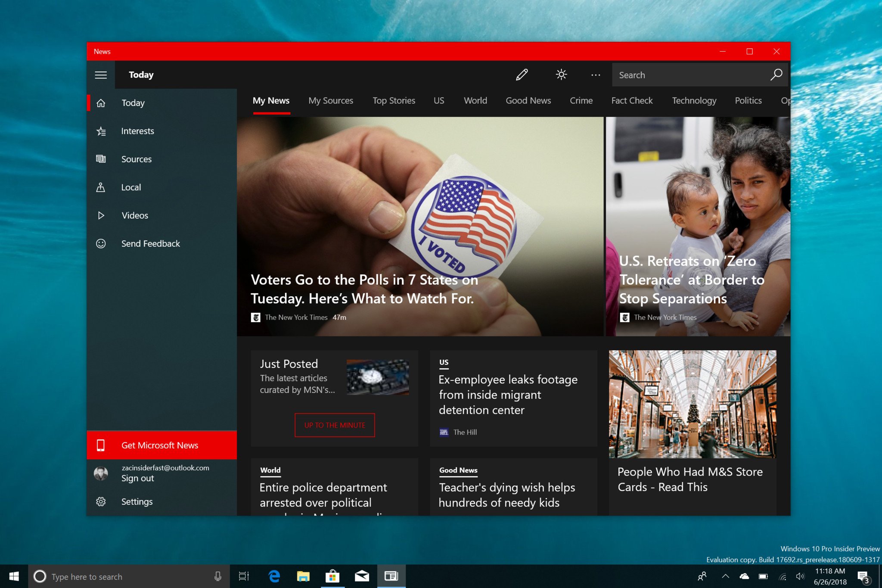Click the UP TO THE MINUTE button
882x588 pixels.
335,425
